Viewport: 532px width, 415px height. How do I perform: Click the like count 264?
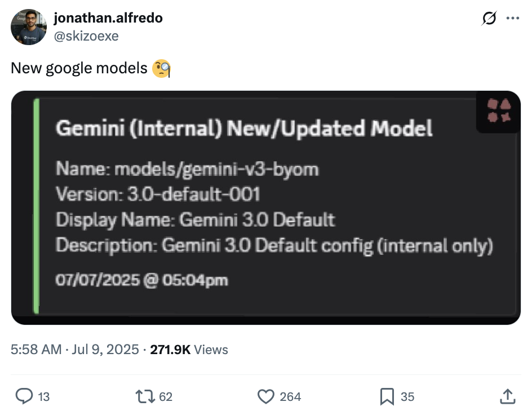coord(290,397)
